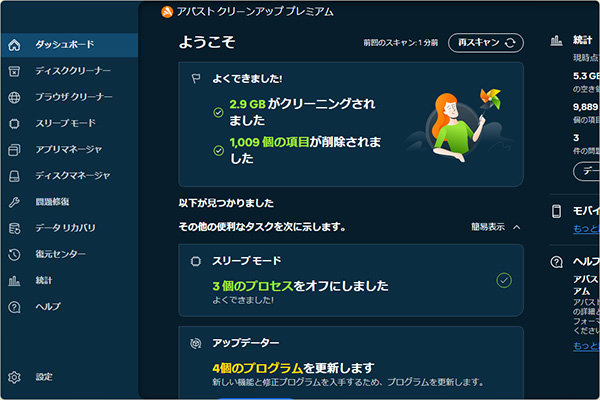Click the ようこそ heading
600x400 pixels.
(x=207, y=42)
